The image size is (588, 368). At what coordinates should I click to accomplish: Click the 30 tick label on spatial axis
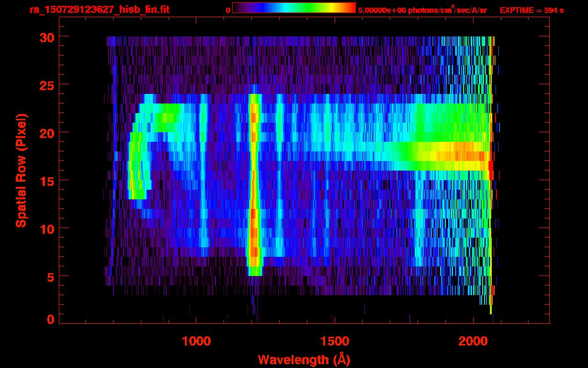pyautogui.click(x=45, y=37)
